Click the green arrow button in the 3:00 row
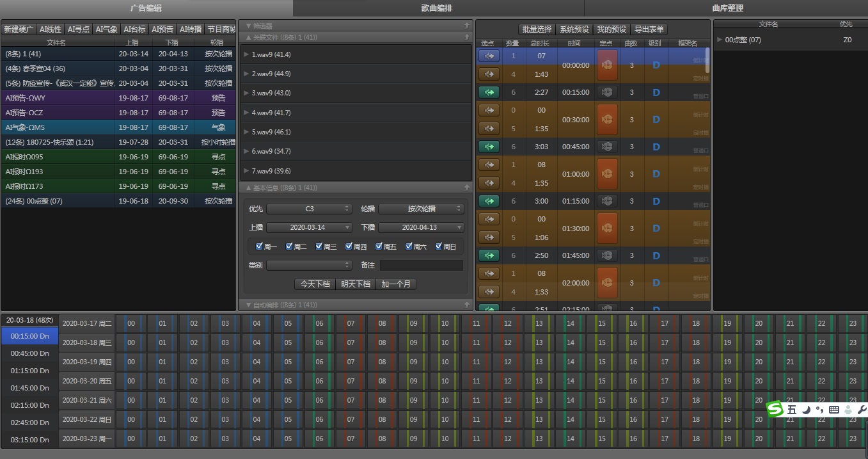 pyautogui.click(x=489, y=201)
